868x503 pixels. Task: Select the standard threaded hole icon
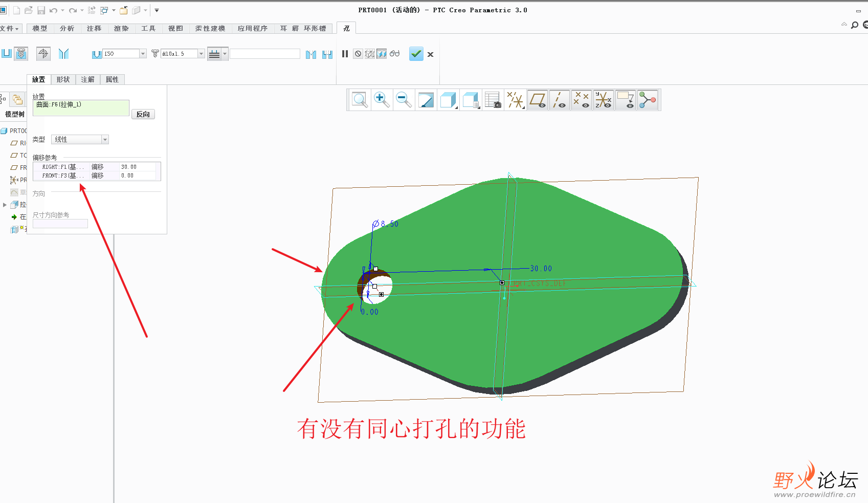point(21,54)
